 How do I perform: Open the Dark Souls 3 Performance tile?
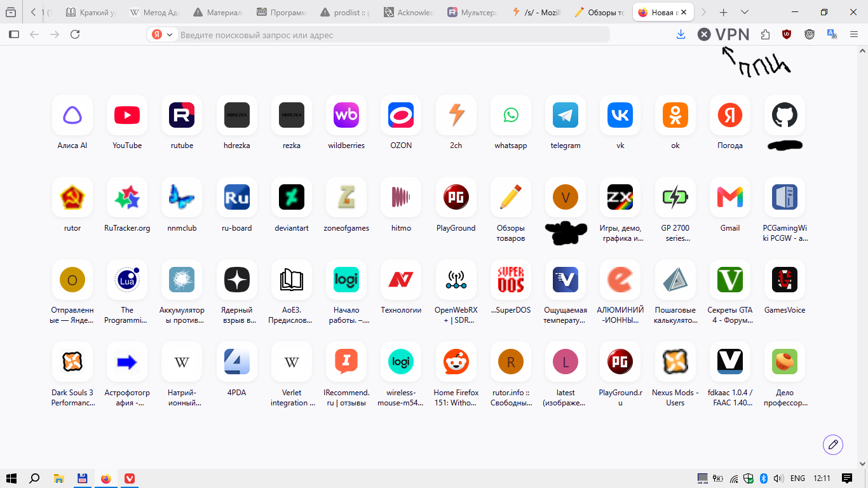point(72,362)
